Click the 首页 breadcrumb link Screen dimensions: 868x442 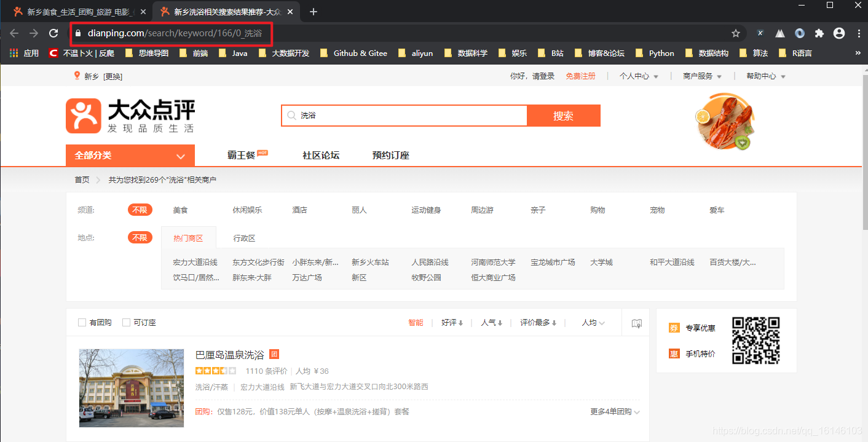coord(82,180)
